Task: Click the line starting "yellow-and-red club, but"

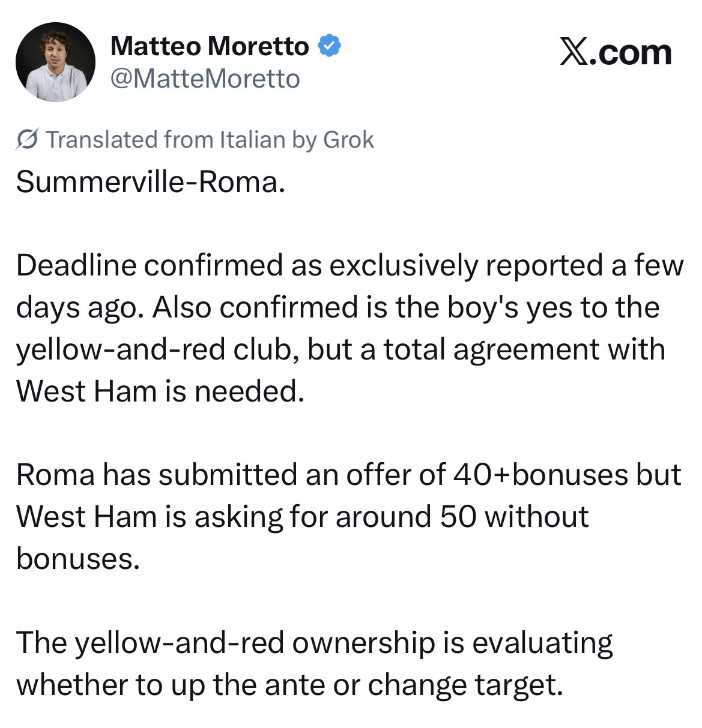Action: pyautogui.click(x=340, y=350)
